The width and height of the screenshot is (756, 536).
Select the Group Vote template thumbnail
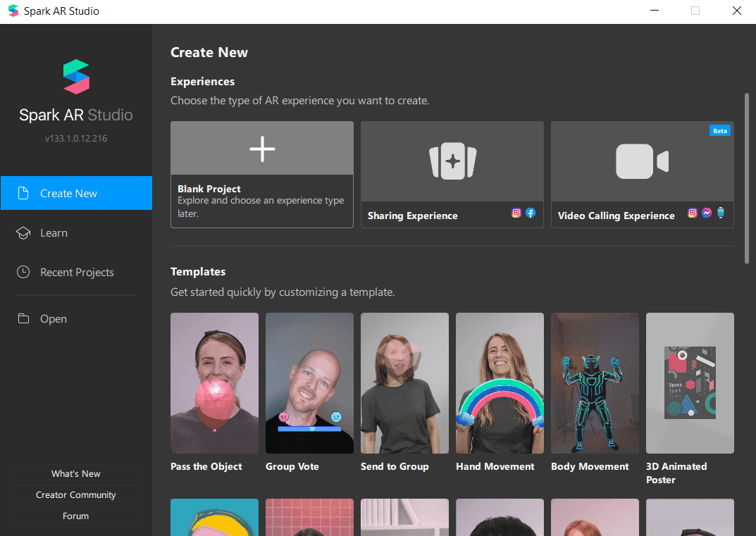tap(309, 383)
